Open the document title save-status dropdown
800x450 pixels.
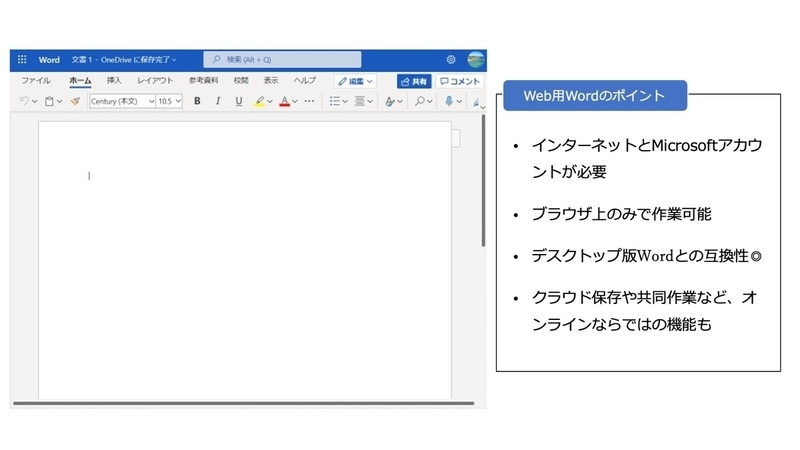pyautogui.click(x=124, y=60)
